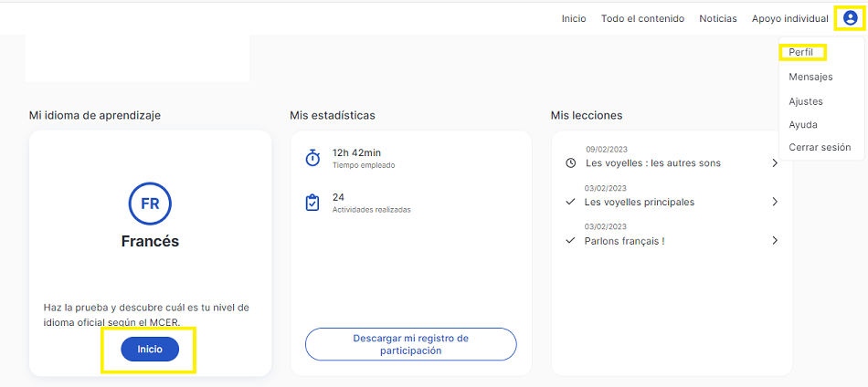Open Apoyo individual in top navigation
Screen dimensions: 868x387
point(790,19)
